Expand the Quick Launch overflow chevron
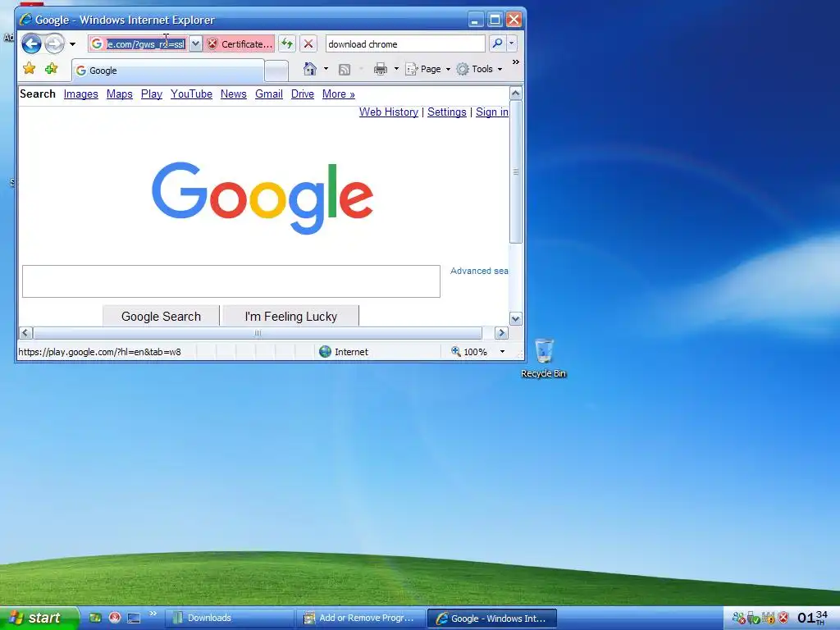The image size is (840, 630). pyautogui.click(x=153, y=614)
